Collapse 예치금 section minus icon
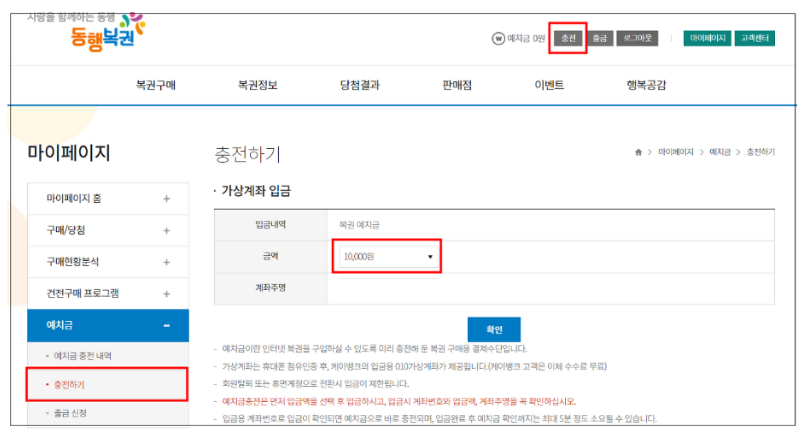 click(166, 326)
